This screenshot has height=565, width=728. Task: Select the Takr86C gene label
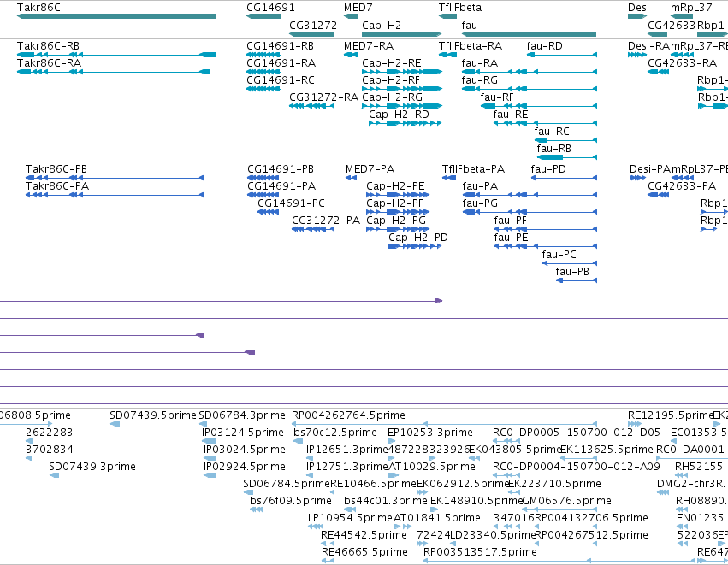pyautogui.click(x=38, y=8)
